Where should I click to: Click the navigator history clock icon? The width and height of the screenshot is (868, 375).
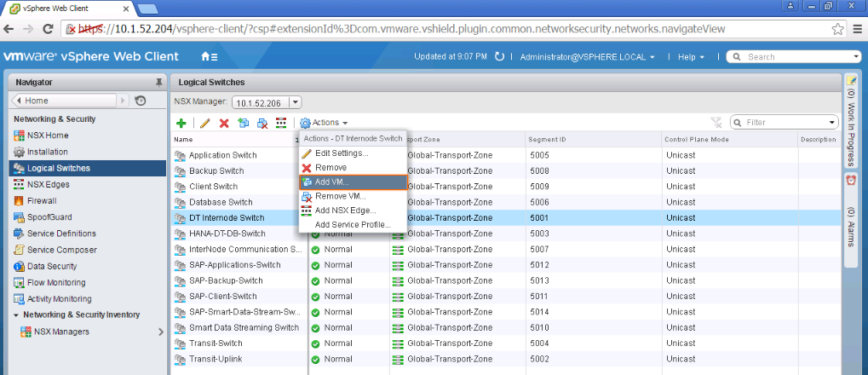pyautogui.click(x=140, y=101)
